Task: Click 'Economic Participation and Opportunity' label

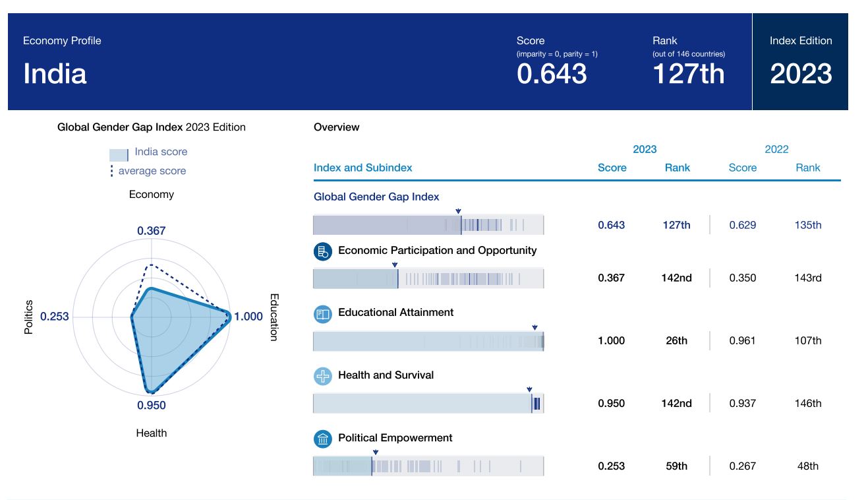Action: (438, 251)
